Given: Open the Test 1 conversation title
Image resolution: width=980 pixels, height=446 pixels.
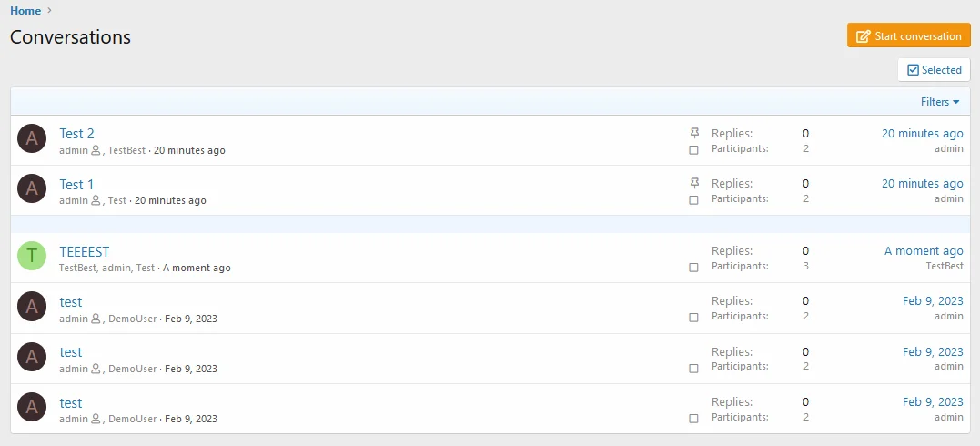Looking at the screenshot, I should tap(76, 185).
